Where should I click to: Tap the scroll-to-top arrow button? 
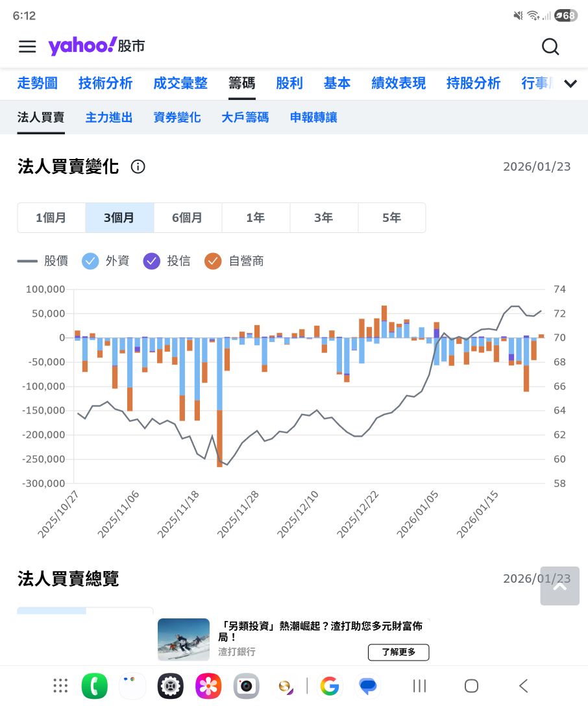(x=559, y=586)
